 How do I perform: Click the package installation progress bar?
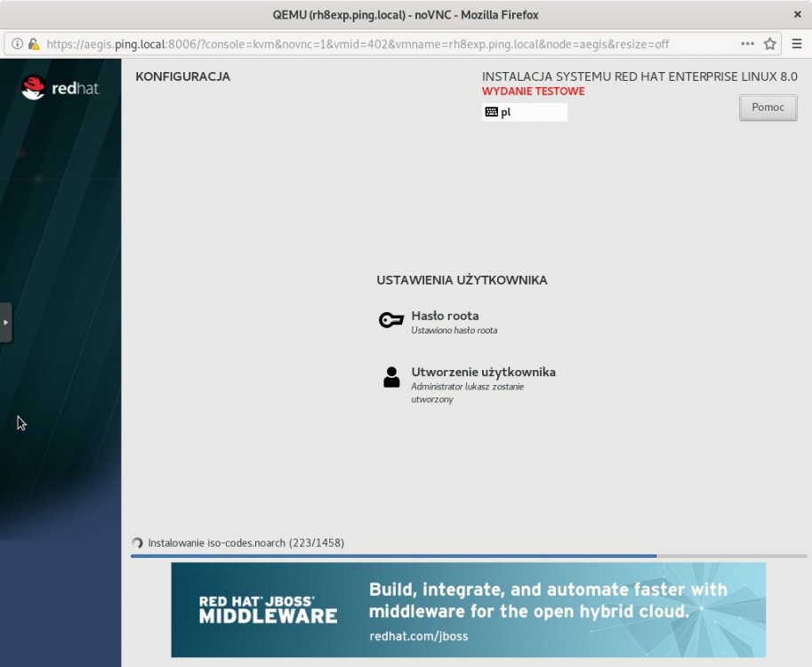(x=469, y=556)
